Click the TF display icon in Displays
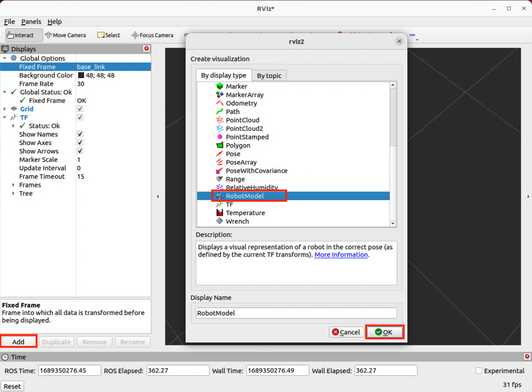The image size is (532, 392). coord(14,117)
